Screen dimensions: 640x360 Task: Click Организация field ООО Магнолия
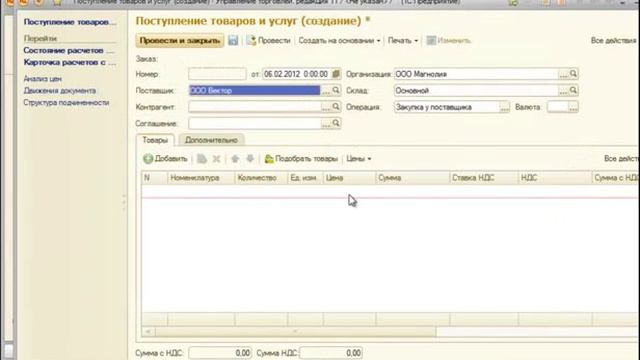coord(476,74)
